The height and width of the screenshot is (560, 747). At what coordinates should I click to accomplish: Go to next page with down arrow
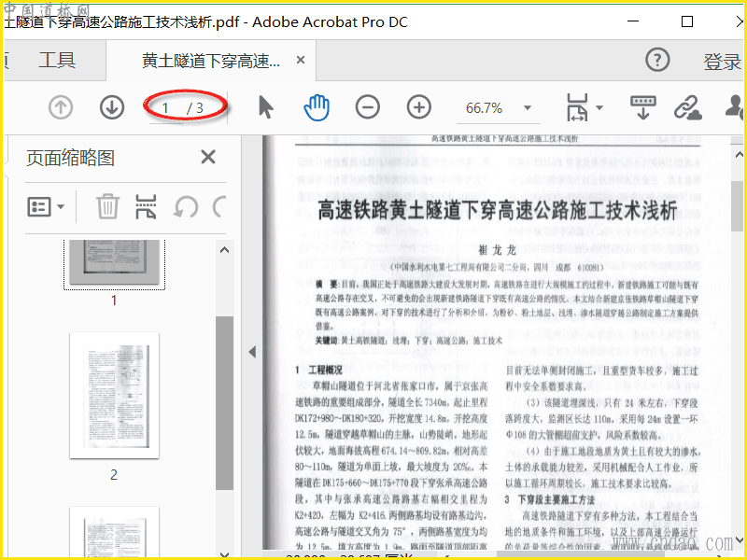112,107
